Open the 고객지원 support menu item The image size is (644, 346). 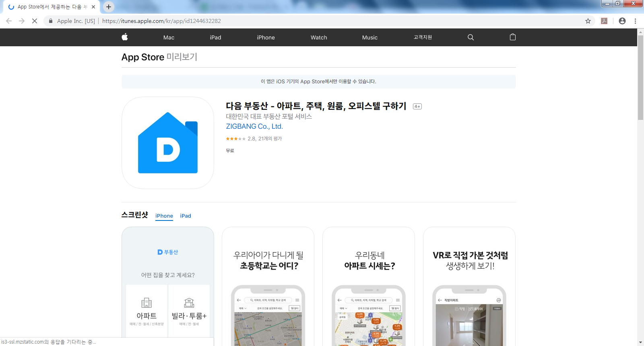tap(423, 37)
